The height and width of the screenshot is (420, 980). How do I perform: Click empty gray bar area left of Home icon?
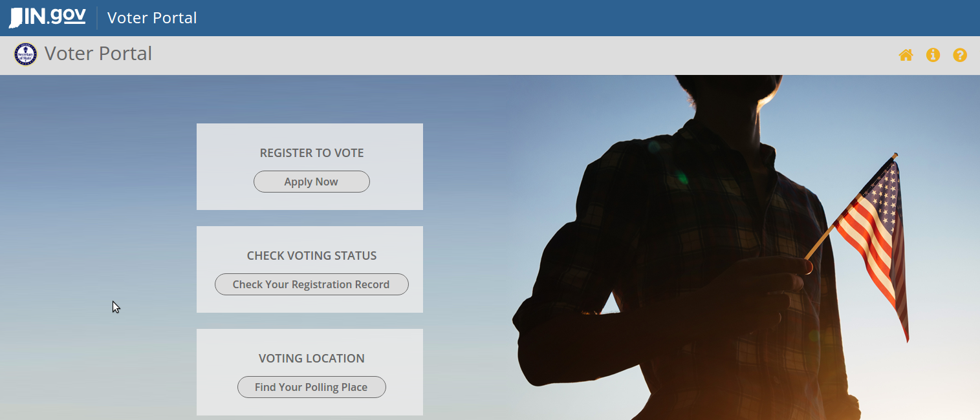(517, 56)
